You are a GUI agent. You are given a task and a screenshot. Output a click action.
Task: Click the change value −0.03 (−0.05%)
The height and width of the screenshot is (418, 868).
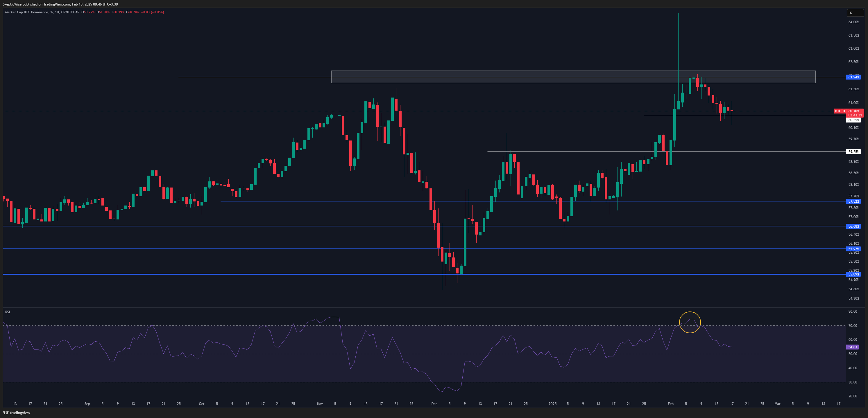(153, 12)
